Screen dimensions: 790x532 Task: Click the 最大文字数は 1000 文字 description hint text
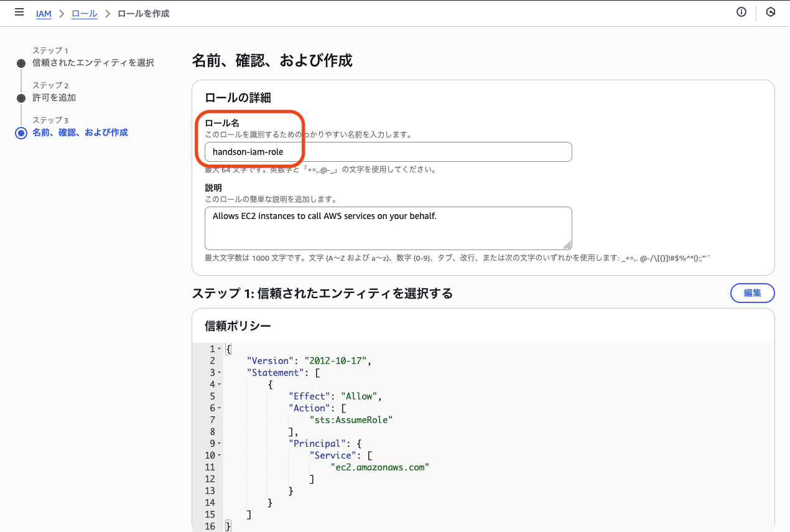point(457,258)
